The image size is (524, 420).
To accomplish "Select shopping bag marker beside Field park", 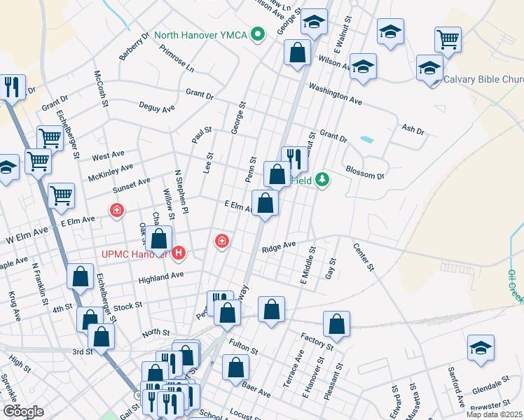I will 277,174.
